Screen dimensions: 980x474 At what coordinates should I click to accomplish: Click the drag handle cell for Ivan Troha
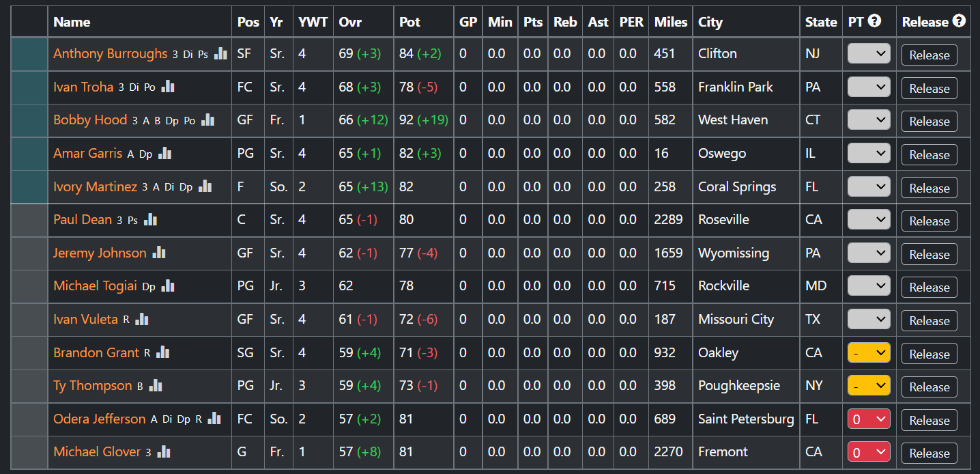[x=29, y=87]
